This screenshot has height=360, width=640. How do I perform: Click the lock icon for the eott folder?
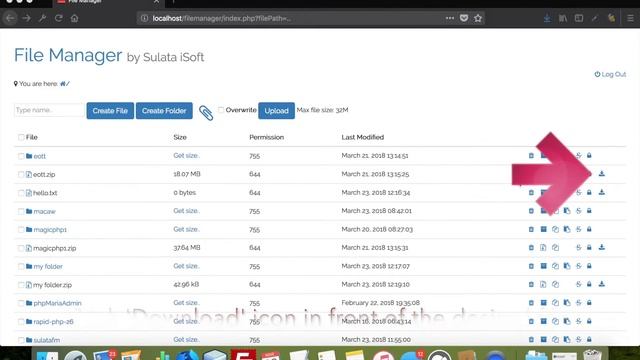click(589, 156)
